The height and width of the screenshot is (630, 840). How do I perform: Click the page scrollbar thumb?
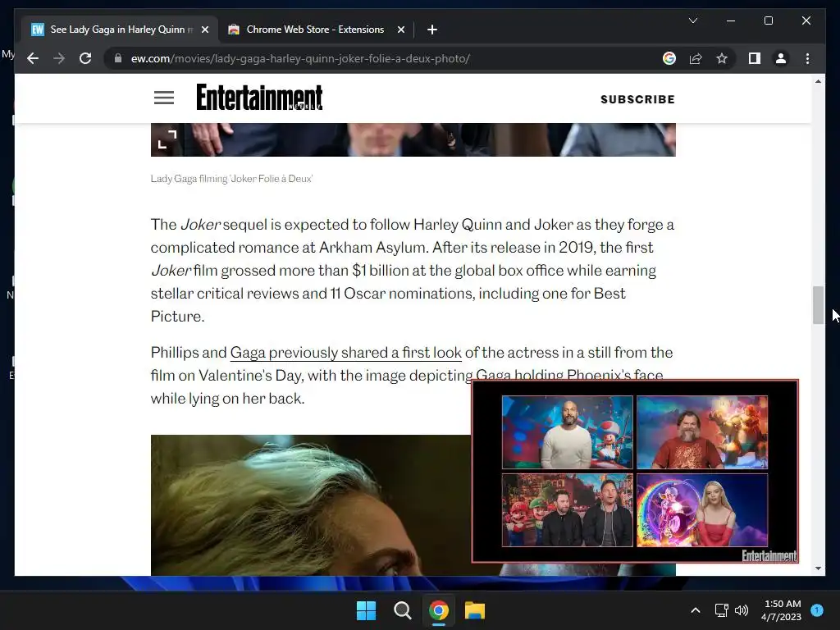click(818, 305)
